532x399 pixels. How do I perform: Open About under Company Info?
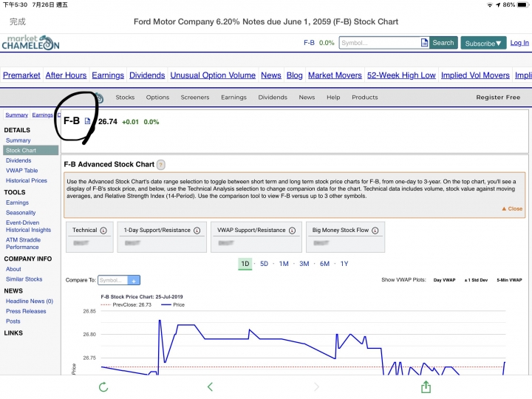13,269
